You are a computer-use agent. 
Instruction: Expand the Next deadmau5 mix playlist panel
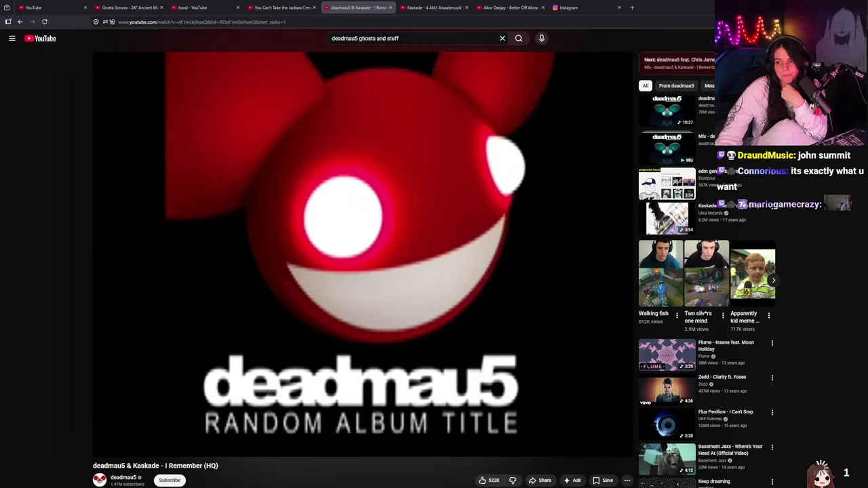pyautogui.click(x=677, y=63)
